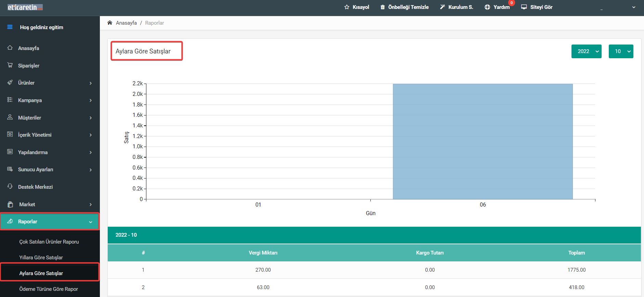Open the year 2022 dropdown
644x297 pixels.
tap(586, 51)
